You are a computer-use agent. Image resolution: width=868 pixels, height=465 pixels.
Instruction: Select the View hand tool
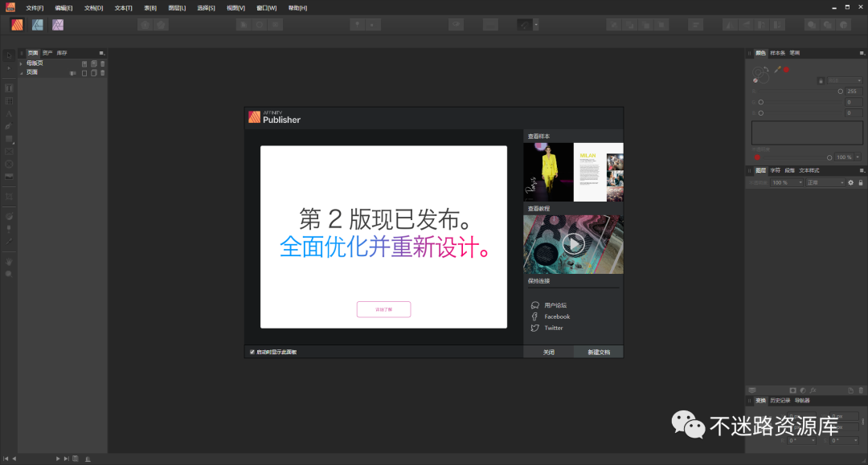click(9, 261)
